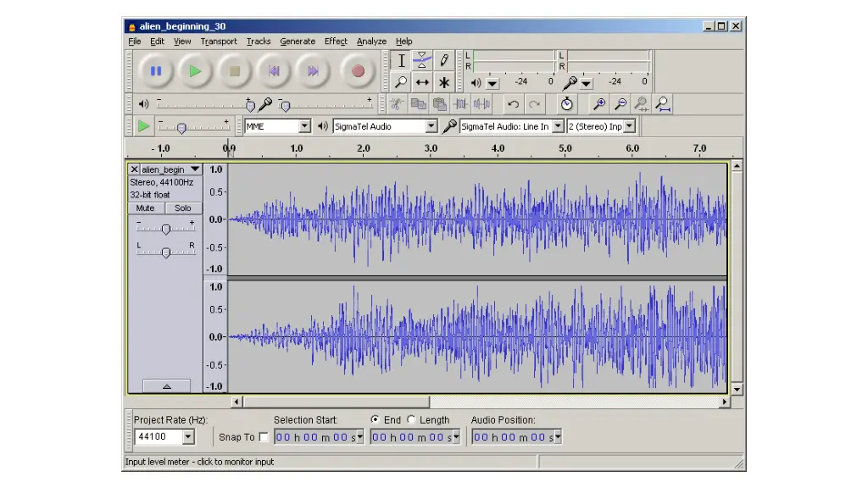Open input meter microphone dropdown arrow
Viewport: 868px width, 488px height.
point(587,84)
